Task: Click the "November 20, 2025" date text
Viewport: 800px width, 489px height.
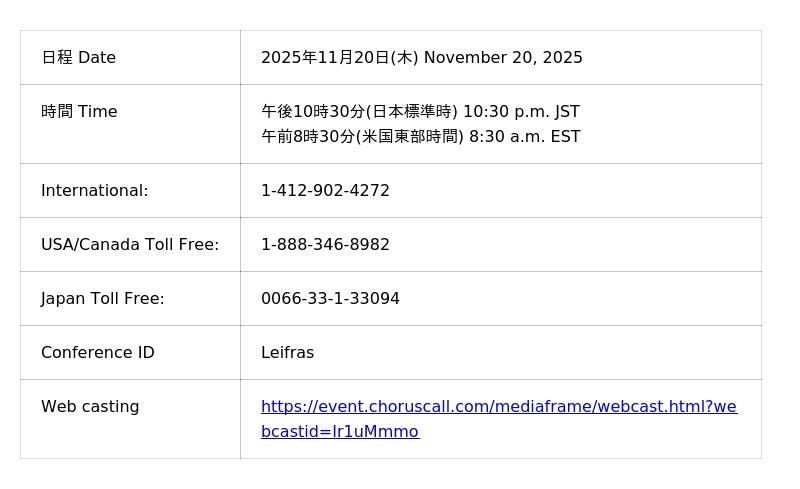Action: 503,58
